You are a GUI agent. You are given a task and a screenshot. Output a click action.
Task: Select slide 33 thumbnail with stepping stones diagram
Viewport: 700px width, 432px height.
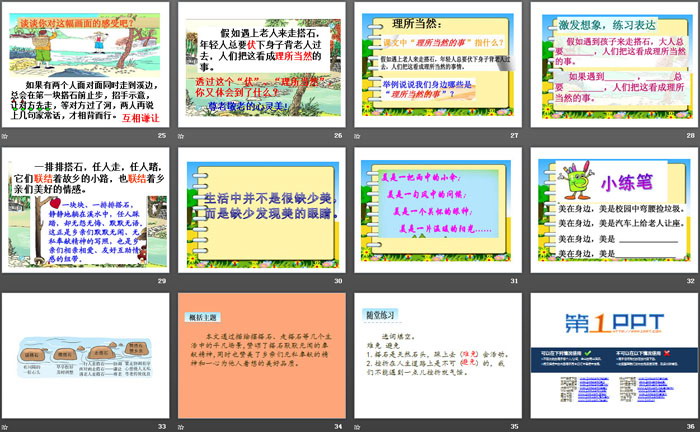86,356
